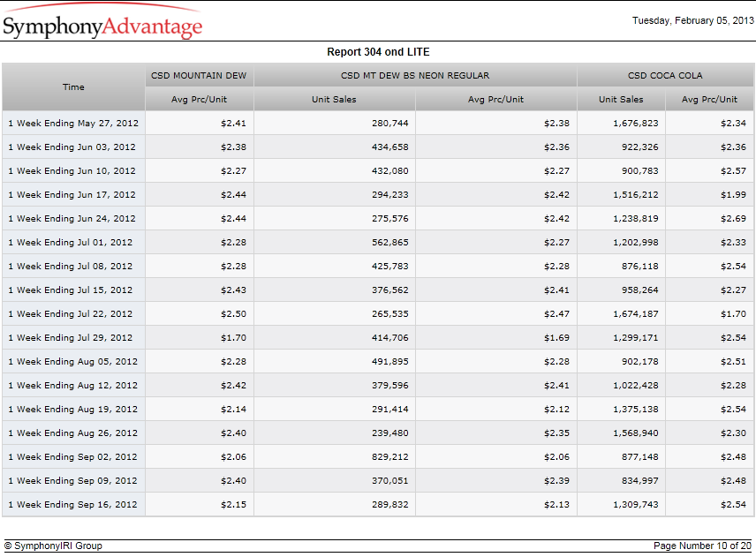Select the Coca Cola price $2.69
This screenshot has width=756, height=557.
[x=733, y=218]
